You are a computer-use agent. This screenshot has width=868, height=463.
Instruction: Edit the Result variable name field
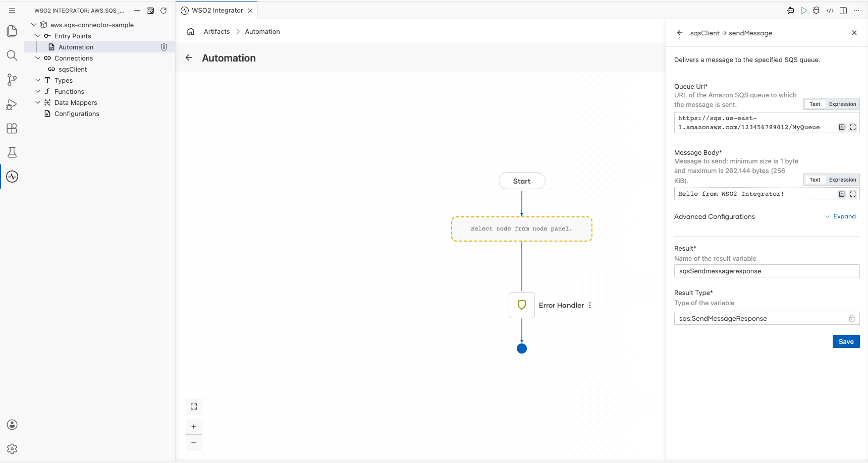(x=767, y=271)
